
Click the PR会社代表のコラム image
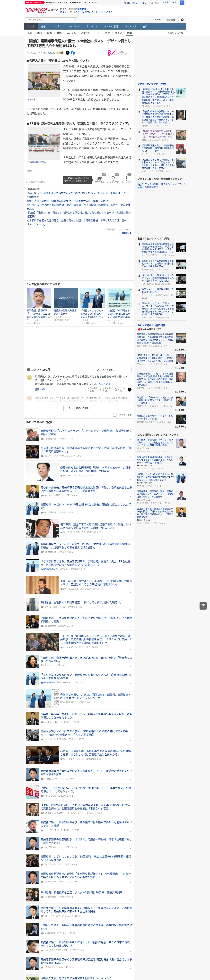click(x=44, y=144)
